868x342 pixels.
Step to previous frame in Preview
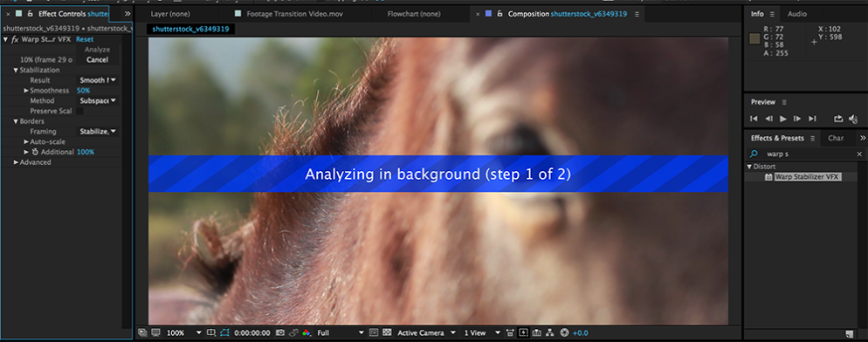(x=768, y=119)
